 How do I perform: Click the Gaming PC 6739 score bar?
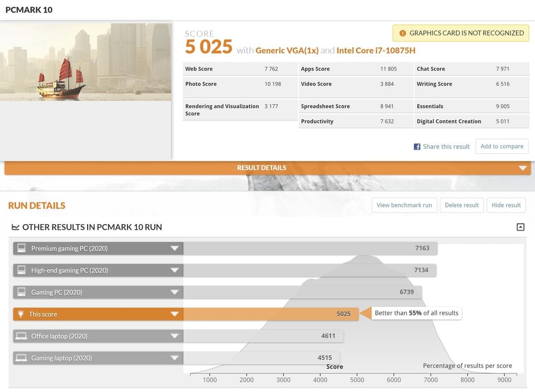(x=302, y=292)
